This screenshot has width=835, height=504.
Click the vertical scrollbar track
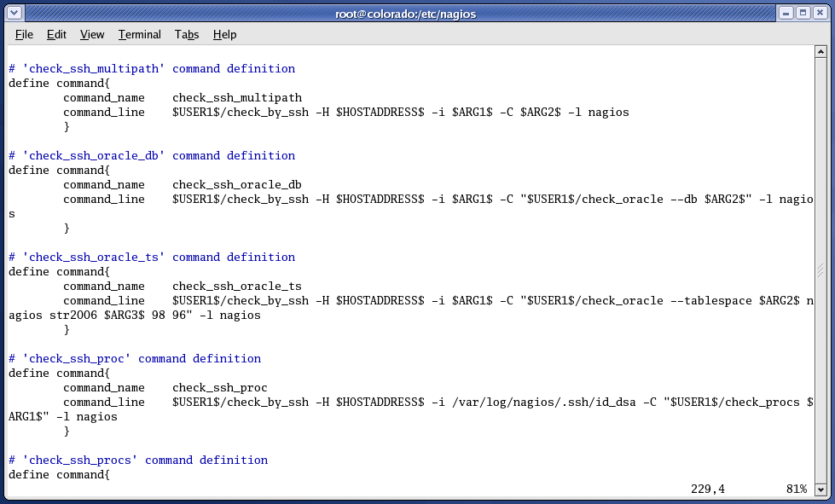tap(821, 270)
